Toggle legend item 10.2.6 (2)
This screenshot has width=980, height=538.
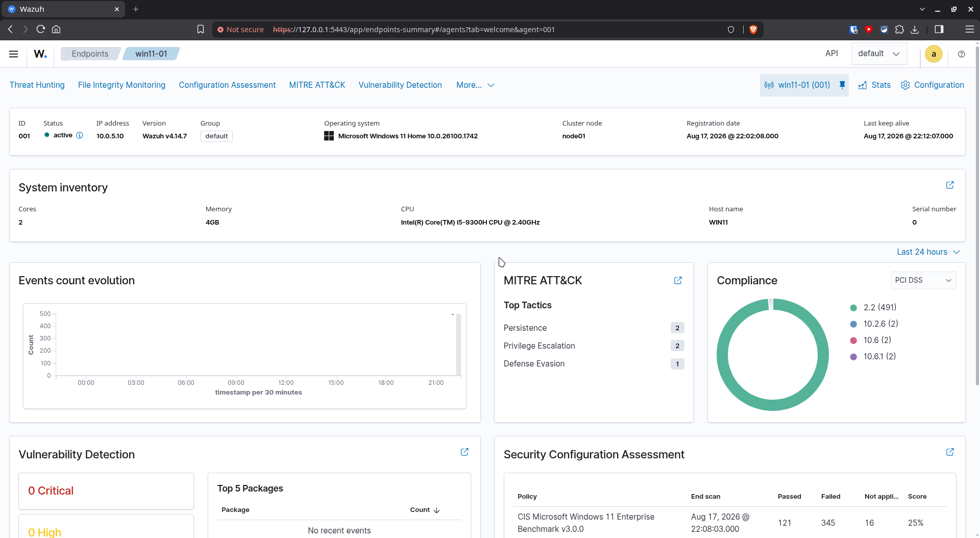coord(874,324)
